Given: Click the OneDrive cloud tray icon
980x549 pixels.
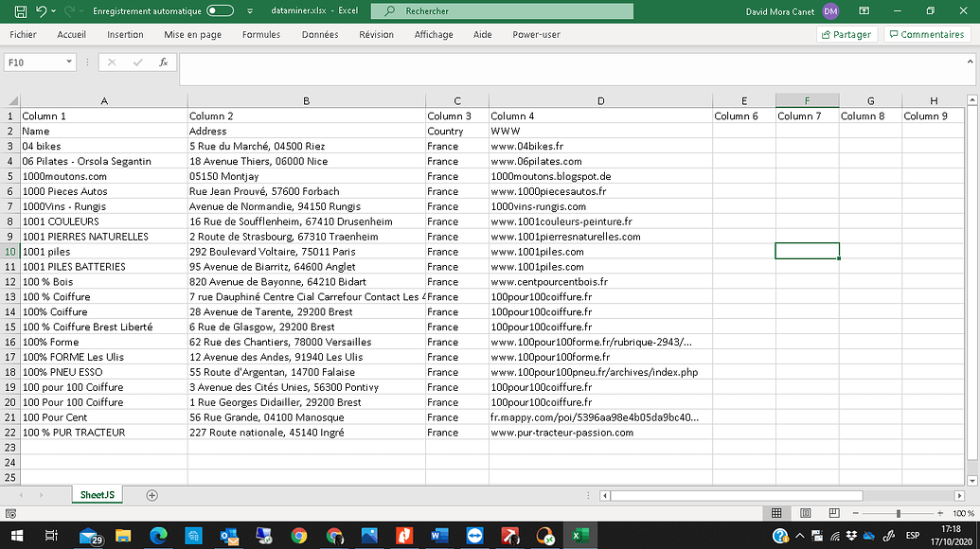Looking at the screenshot, I should point(869,536).
